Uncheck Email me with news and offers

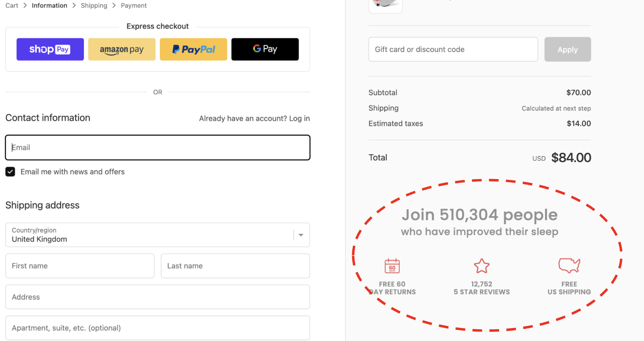click(10, 171)
